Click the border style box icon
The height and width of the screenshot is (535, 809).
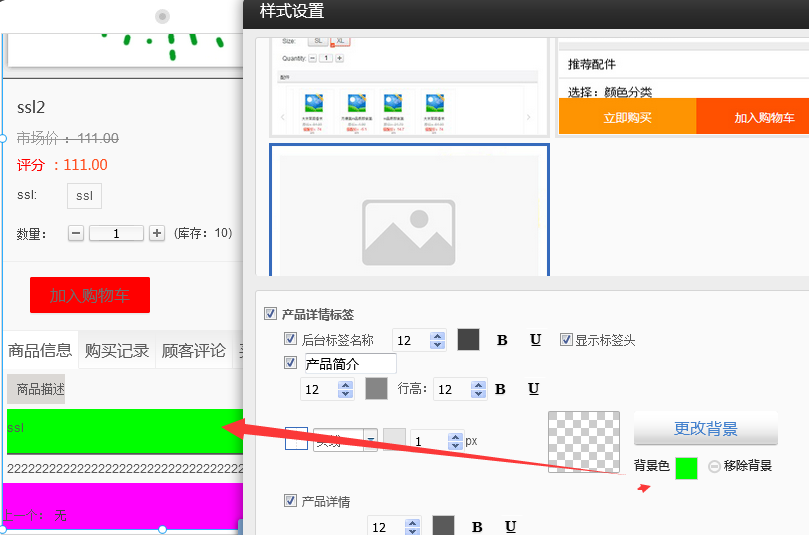(x=296, y=439)
